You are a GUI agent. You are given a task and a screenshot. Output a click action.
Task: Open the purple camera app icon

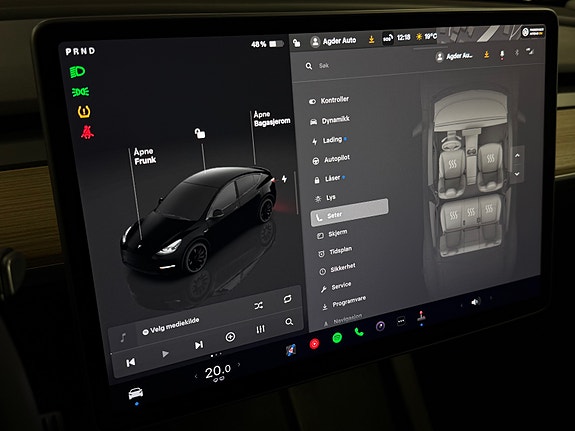point(380,326)
